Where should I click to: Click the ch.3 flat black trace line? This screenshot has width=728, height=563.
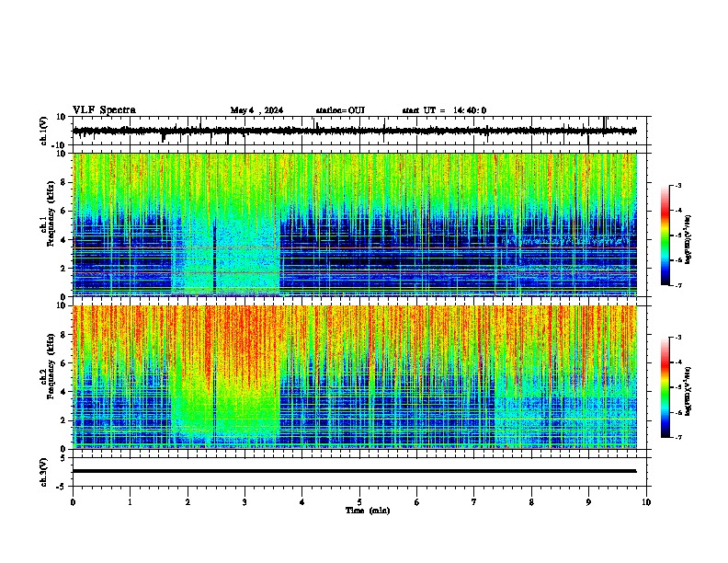pyautogui.click(x=355, y=471)
